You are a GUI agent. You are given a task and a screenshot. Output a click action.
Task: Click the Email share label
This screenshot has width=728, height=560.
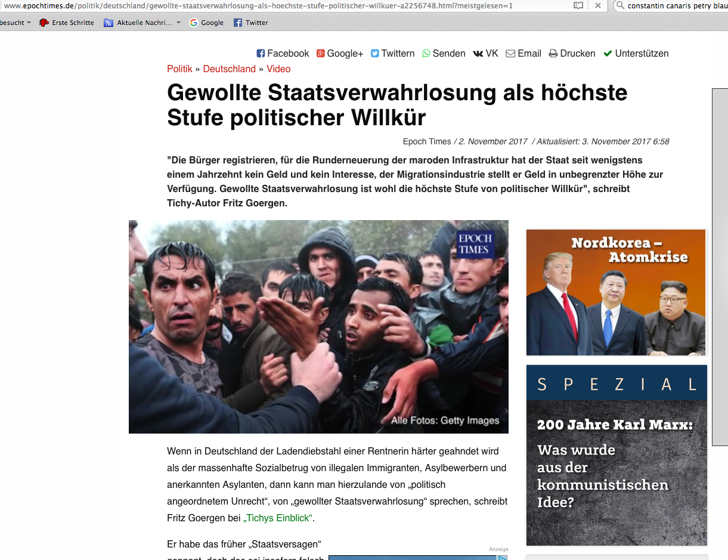click(x=529, y=54)
